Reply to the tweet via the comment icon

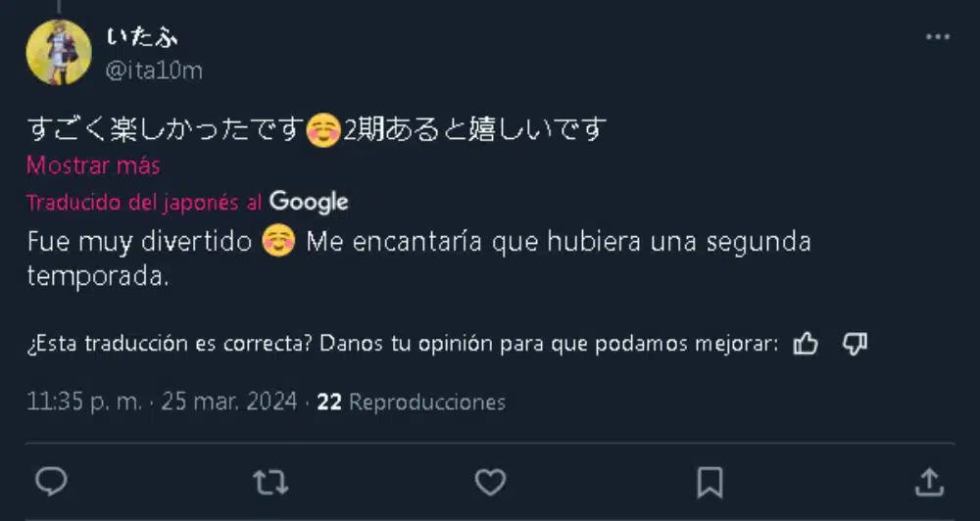tap(51, 481)
